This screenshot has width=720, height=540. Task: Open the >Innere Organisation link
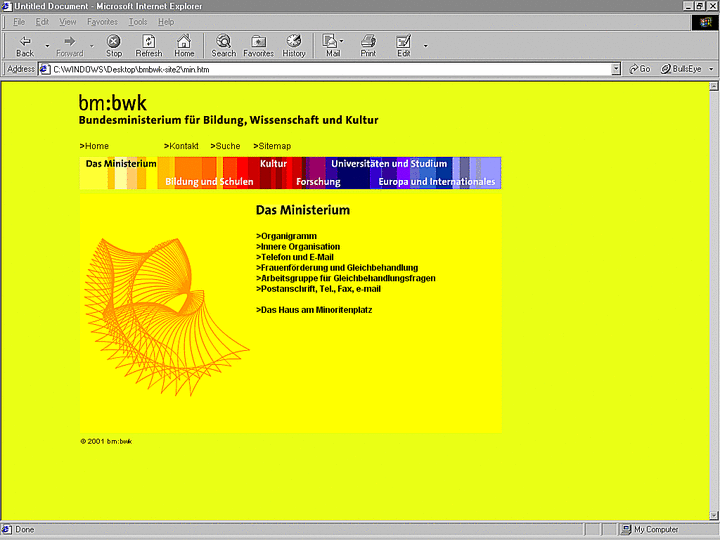click(298, 247)
